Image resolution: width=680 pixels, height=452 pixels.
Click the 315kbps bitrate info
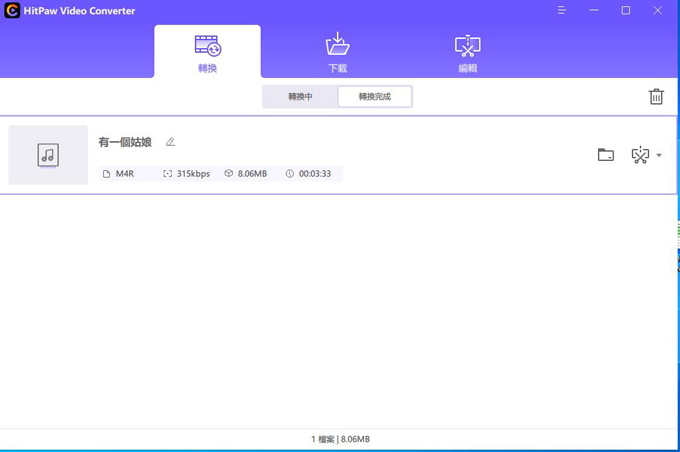pos(193,174)
